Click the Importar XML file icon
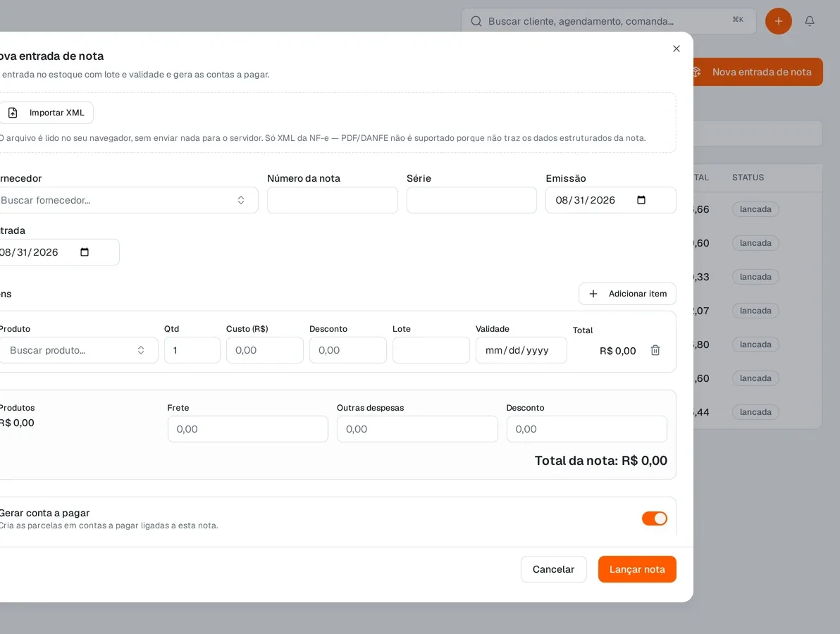The width and height of the screenshot is (840, 634). (x=13, y=113)
